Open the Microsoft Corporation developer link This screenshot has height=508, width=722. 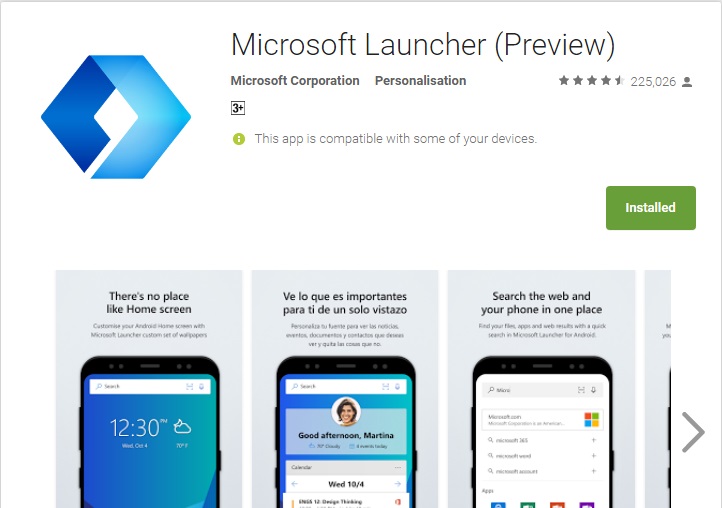(x=295, y=81)
